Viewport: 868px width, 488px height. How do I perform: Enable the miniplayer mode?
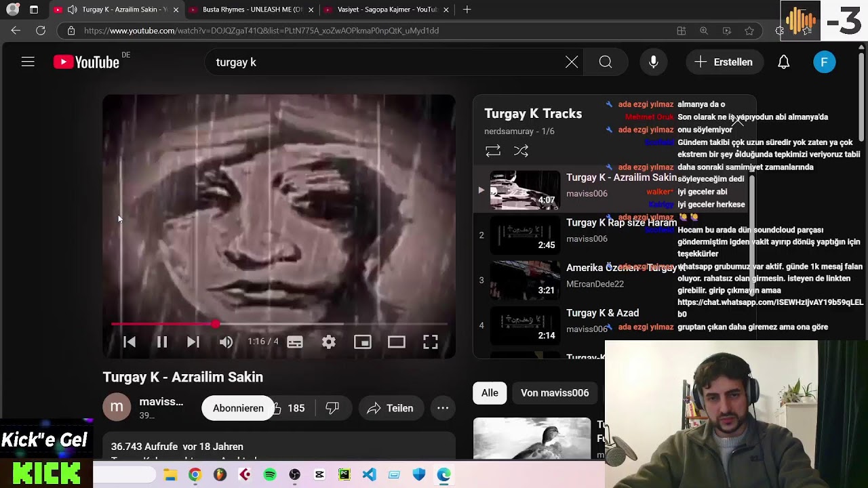coord(363,342)
